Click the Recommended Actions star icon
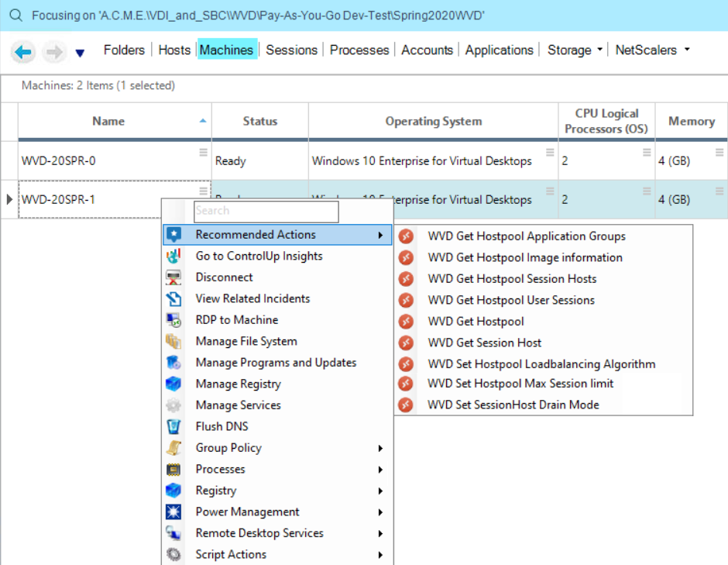The height and width of the screenshot is (565, 728). point(173,235)
